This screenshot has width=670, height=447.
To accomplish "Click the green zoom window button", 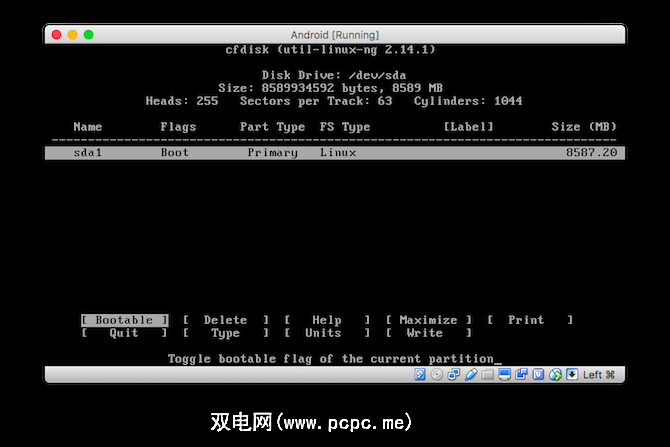I will [x=88, y=35].
